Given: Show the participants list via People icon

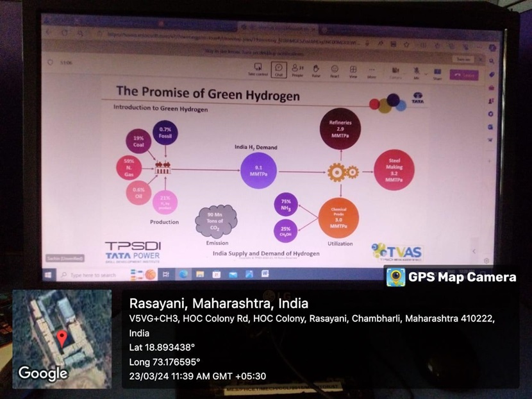Looking at the screenshot, I should pyautogui.click(x=297, y=69).
